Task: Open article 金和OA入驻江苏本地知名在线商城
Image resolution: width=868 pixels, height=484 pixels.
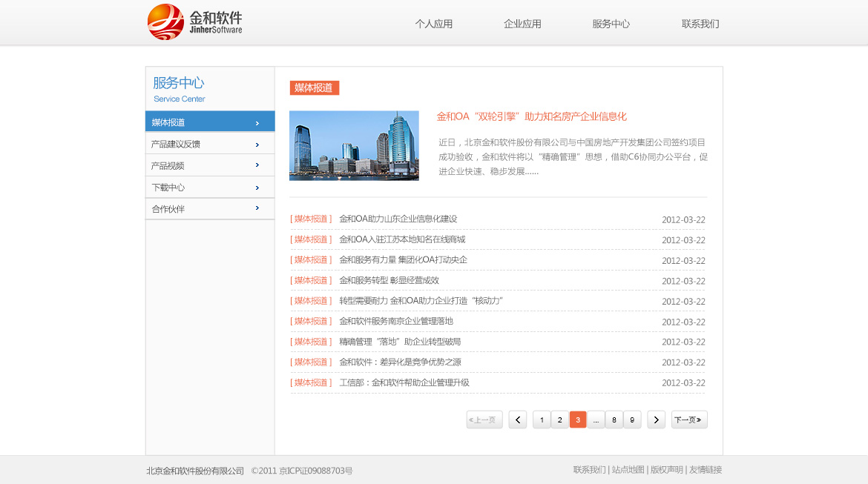Action: click(402, 239)
